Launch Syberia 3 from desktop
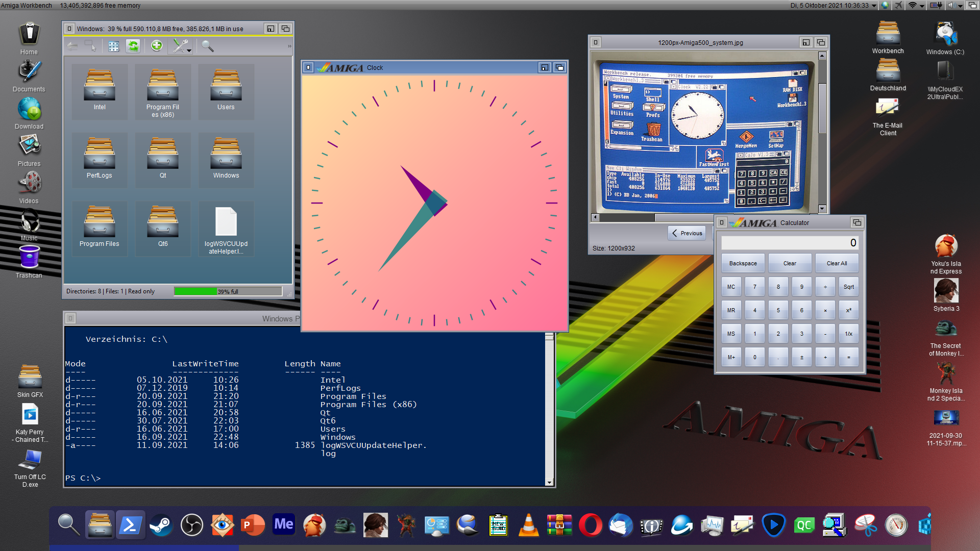980x551 pixels. click(946, 295)
